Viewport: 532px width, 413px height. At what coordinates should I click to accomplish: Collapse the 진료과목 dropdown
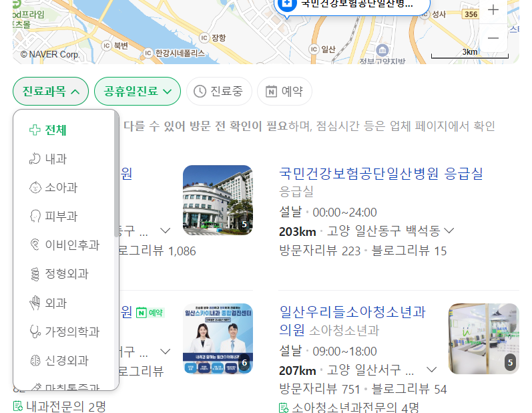click(x=51, y=92)
